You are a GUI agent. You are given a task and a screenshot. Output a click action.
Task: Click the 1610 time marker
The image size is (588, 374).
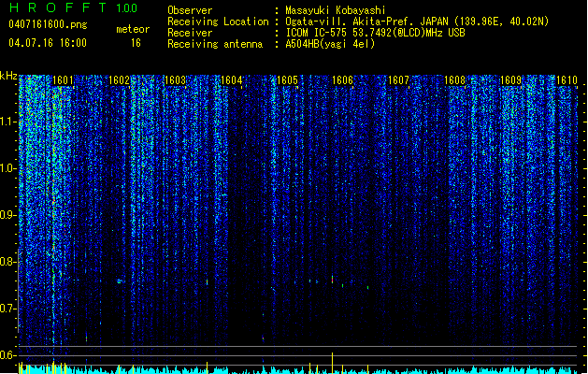point(566,80)
